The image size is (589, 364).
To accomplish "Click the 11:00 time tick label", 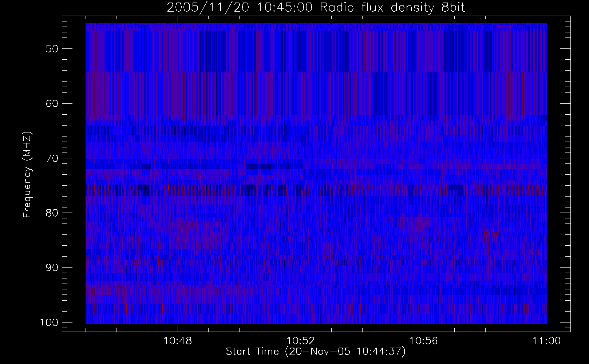I will (x=547, y=341).
